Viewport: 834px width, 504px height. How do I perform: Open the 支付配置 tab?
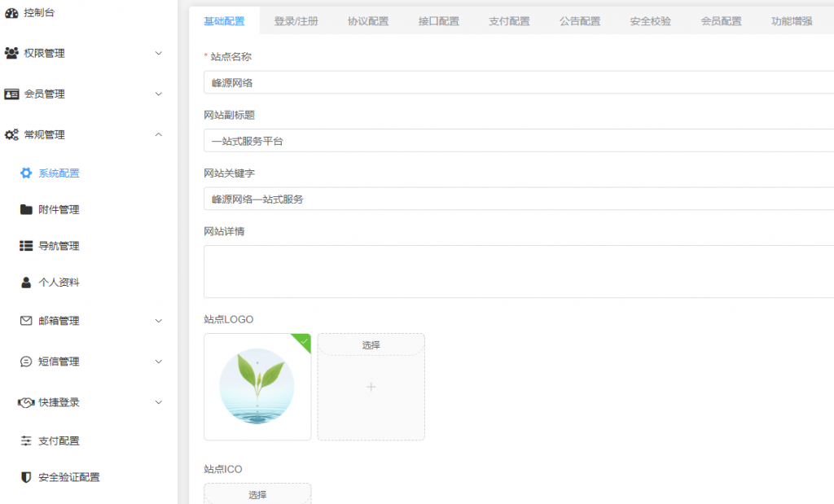coord(509,21)
